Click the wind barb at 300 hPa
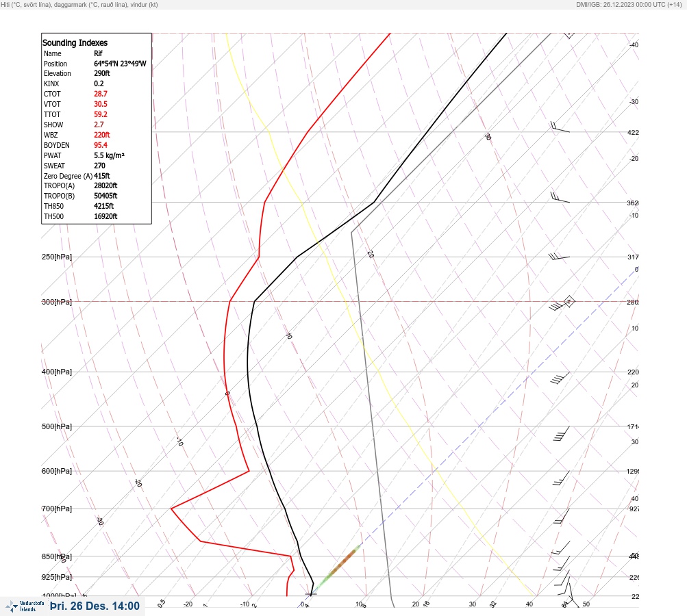 (x=562, y=303)
